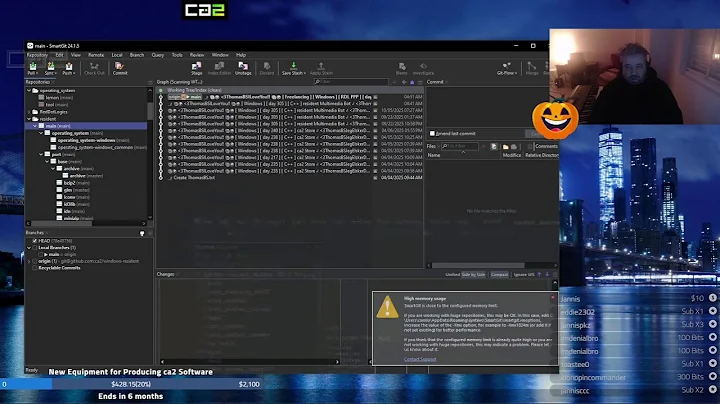Collapse the selected main (main) repository node
720x404 pixels.
tap(35, 126)
